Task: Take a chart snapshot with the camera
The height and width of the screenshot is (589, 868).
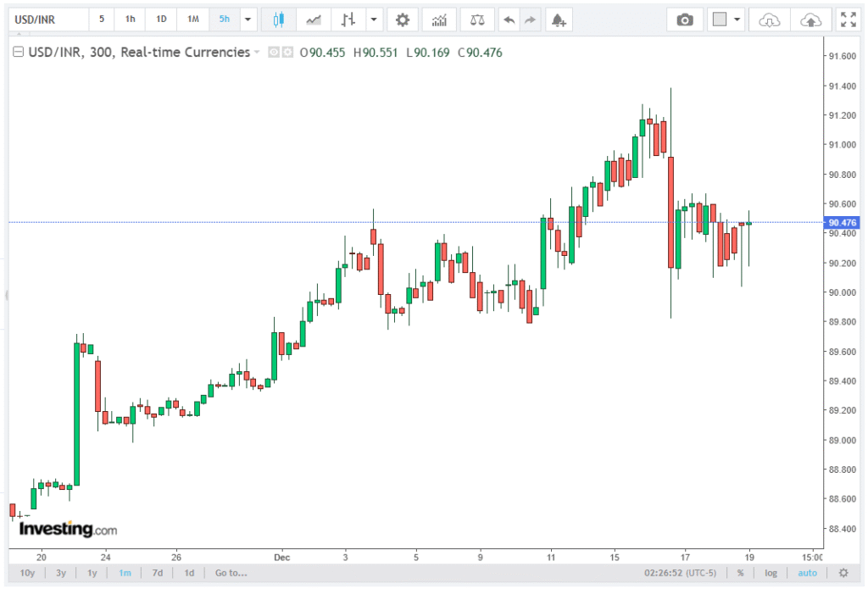Action: (685, 19)
